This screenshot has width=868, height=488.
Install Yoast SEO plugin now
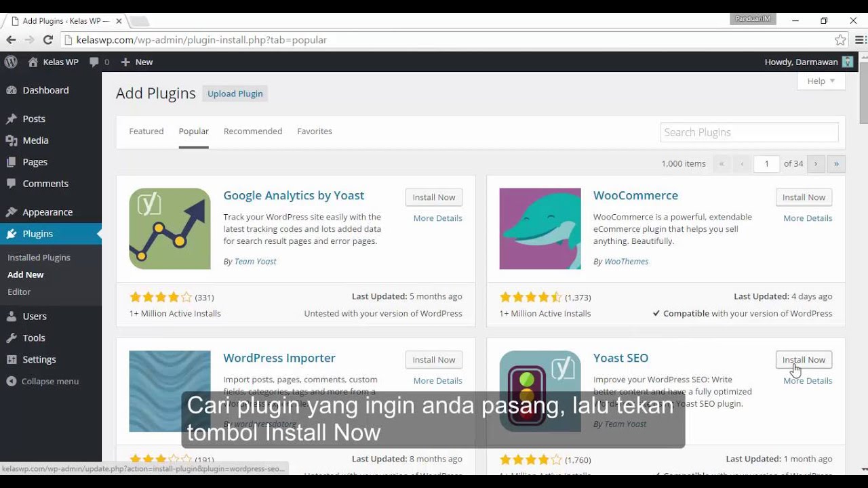pos(804,360)
